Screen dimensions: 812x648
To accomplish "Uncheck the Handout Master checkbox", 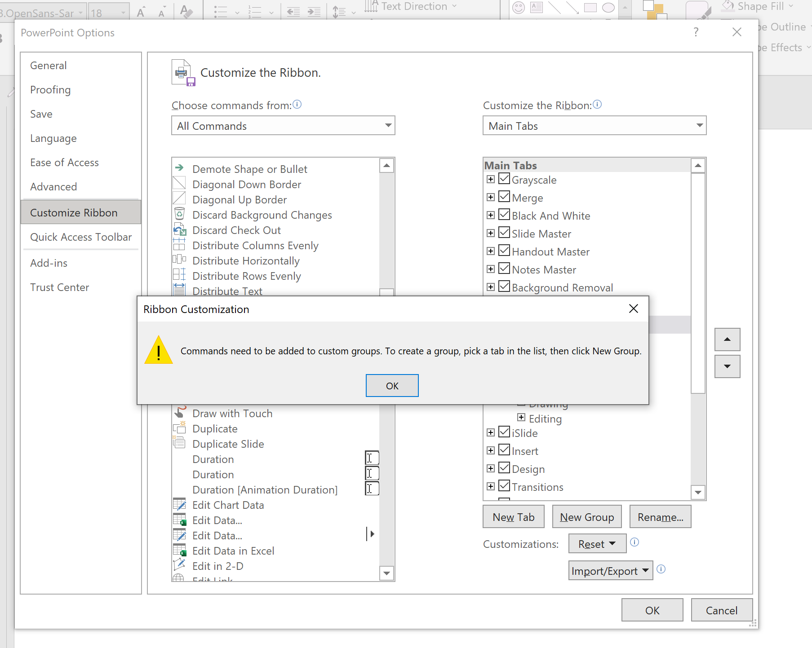I will pyautogui.click(x=504, y=251).
